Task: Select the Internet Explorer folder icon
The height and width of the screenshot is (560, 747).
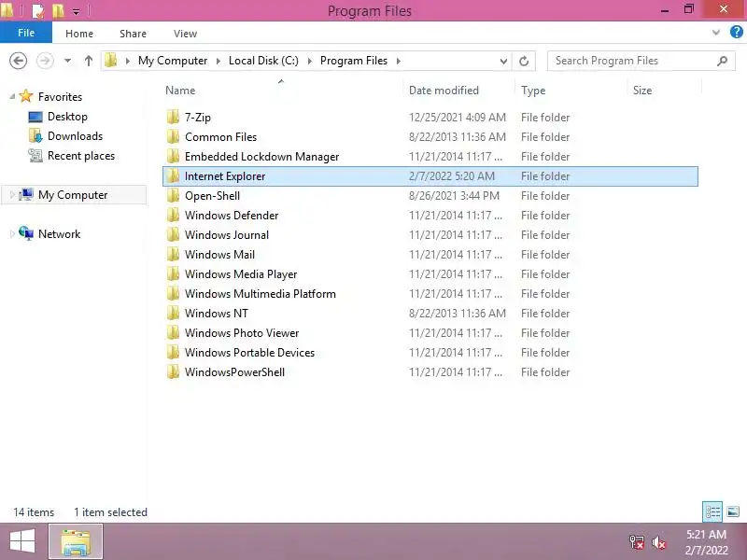Action: [x=173, y=176]
